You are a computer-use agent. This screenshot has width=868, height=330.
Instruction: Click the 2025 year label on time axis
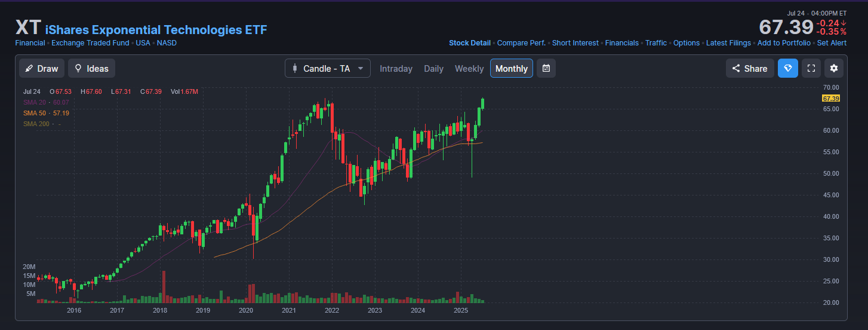(461, 310)
